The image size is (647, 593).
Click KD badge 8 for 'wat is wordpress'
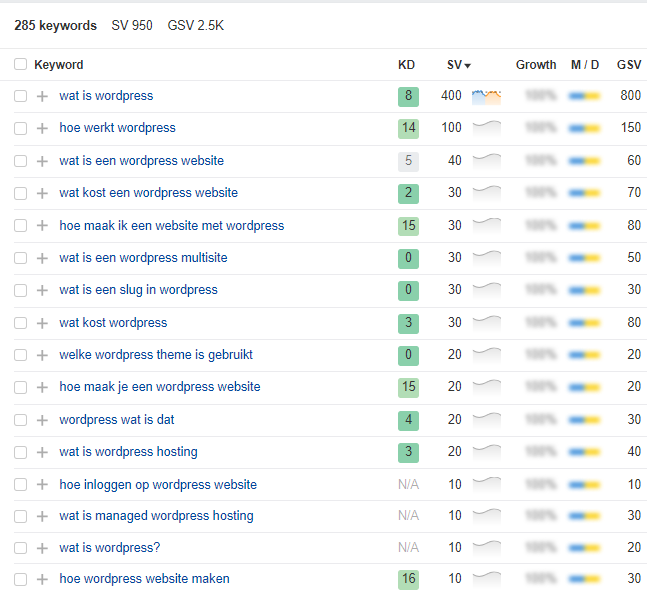pyautogui.click(x=408, y=97)
